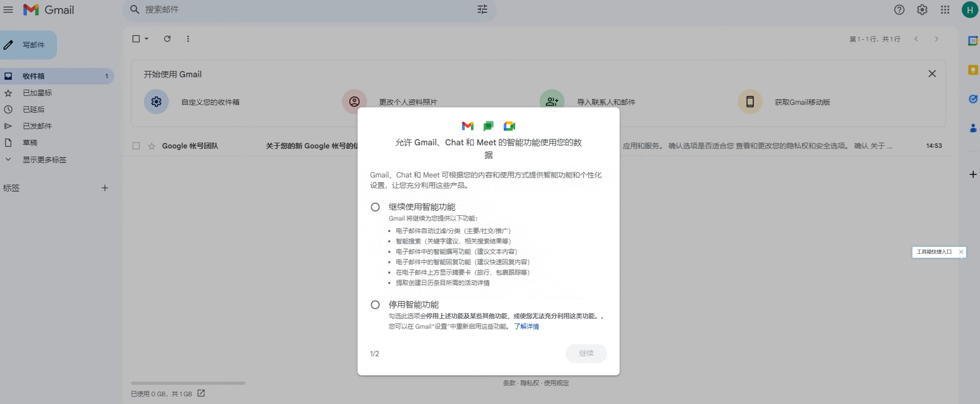Image resolution: width=980 pixels, height=404 pixels.
Task: Open the three-dot more options menu
Action: tap(188, 39)
